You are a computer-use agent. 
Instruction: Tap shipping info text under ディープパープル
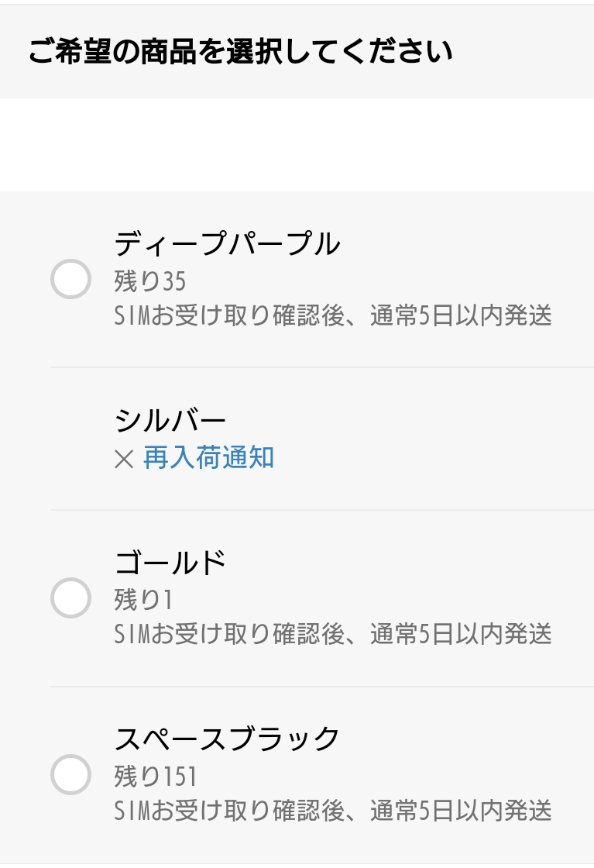(x=332, y=315)
